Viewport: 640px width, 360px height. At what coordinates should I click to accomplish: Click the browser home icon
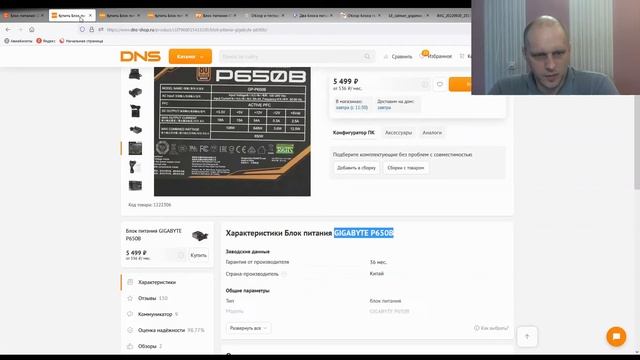click(32, 29)
